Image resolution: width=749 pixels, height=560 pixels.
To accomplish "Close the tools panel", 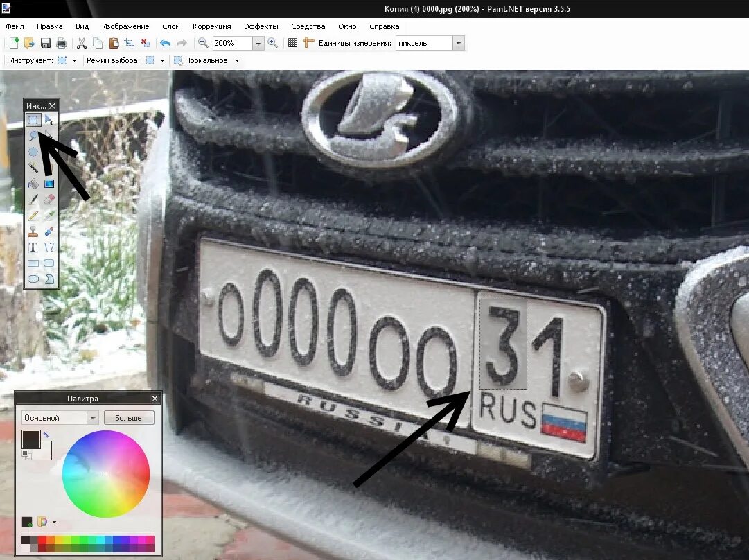I will pos(53,105).
